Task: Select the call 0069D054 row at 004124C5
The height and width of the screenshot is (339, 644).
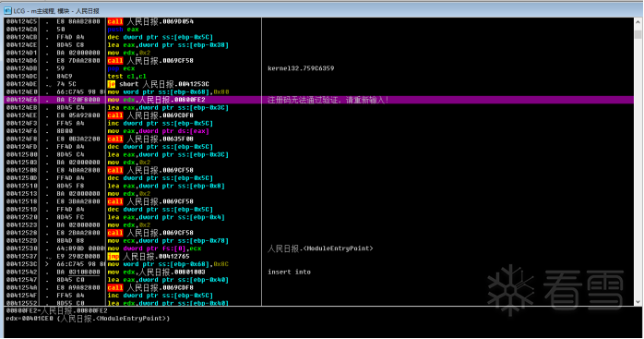Action: [150, 21]
